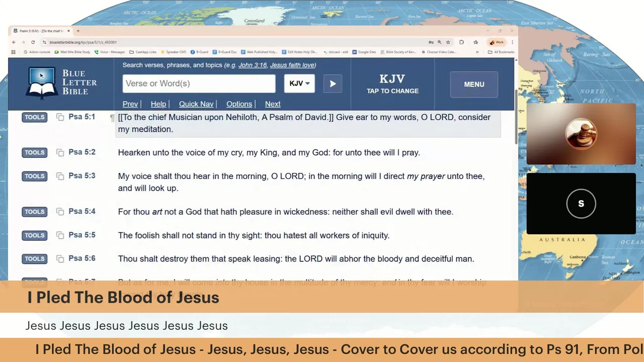The height and width of the screenshot is (362, 644).
Task: Copy verse Psa 5:1 using copy icon
Action: [60, 117]
